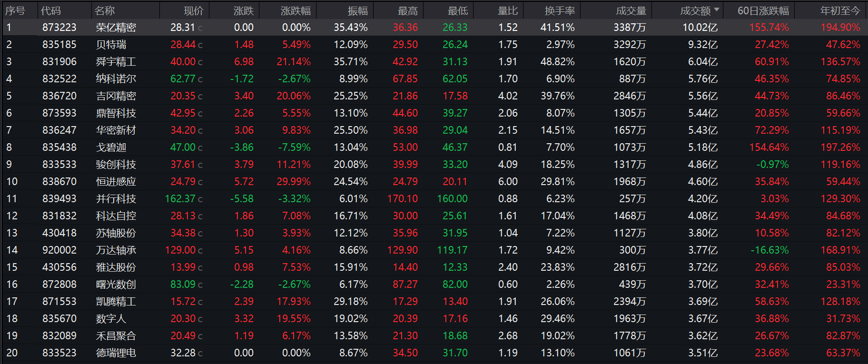This screenshot has width=868, height=364.
Task: Click the 29.99% change of 恒进感应
Action: click(x=294, y=182)
